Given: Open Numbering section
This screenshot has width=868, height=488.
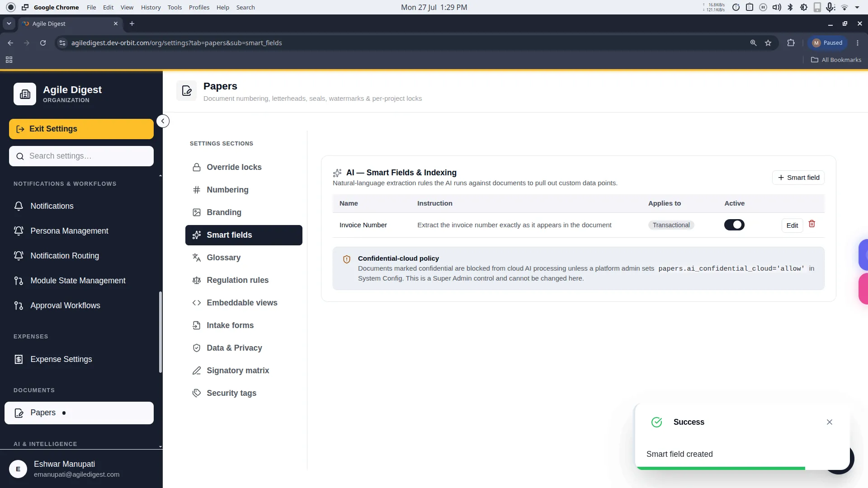Looking at the screenshot, I should tap(244, 190).
